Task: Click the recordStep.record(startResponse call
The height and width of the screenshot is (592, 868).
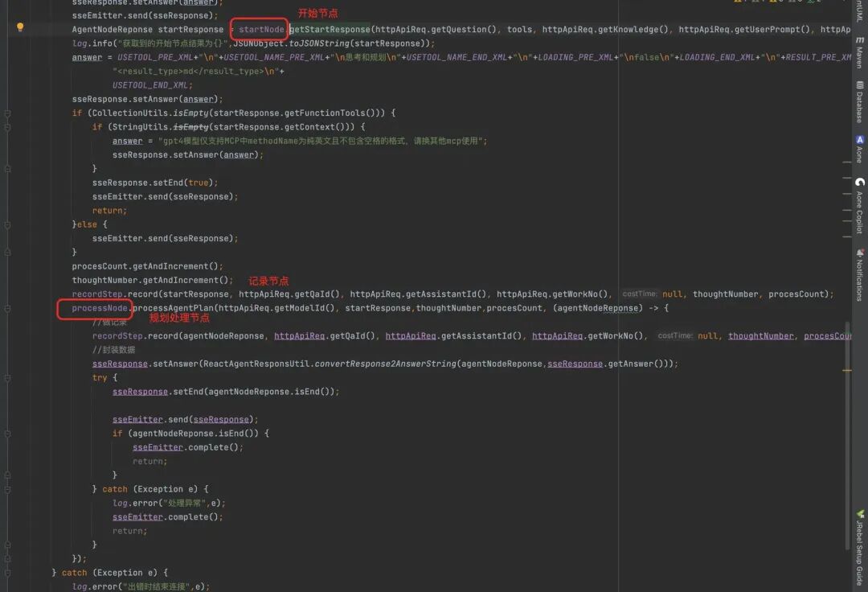Action: (150, 294)
